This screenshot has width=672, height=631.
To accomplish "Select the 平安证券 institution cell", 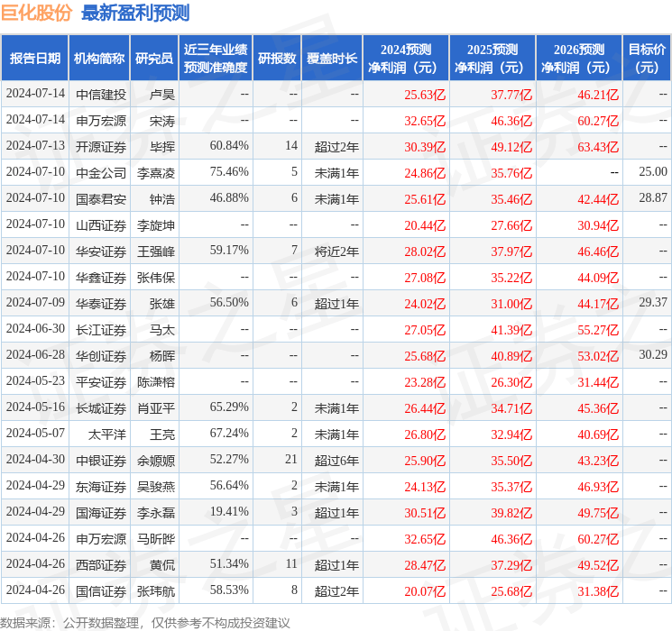I will coord(101,382).
